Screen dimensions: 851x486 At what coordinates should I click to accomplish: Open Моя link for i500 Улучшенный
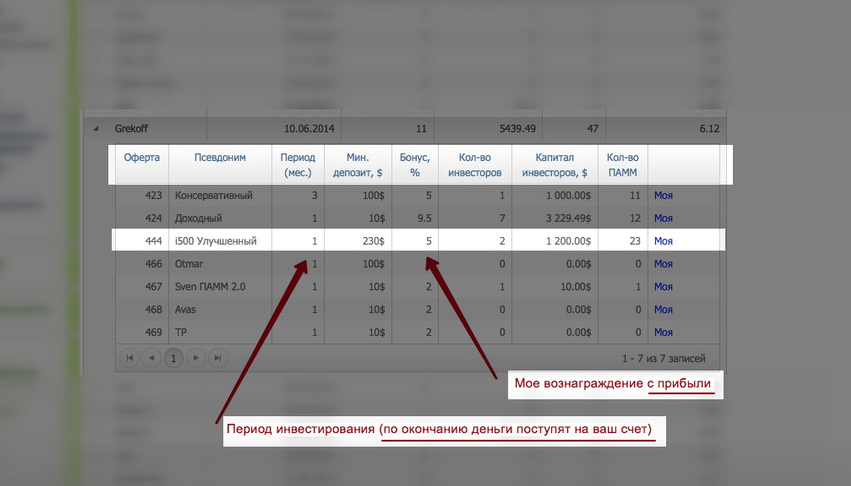point(663,241)
